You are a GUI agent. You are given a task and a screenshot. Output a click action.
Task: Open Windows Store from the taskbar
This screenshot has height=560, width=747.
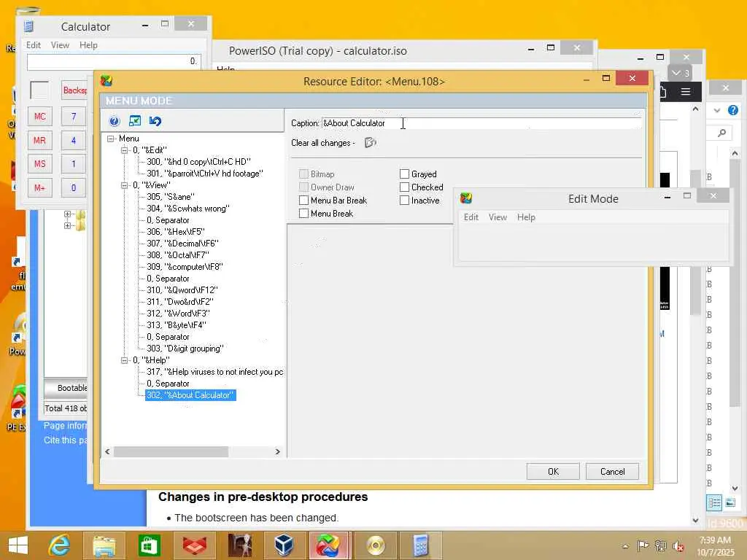[x=149, y=545]
